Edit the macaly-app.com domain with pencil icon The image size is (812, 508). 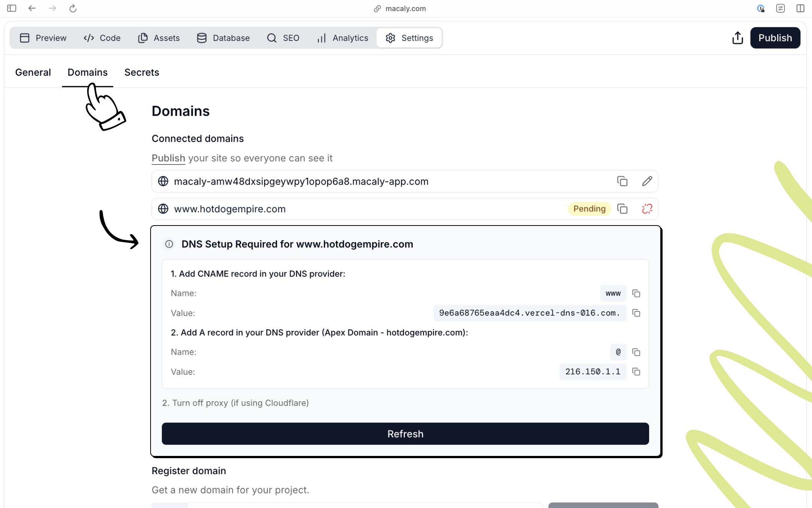point(647,181)
